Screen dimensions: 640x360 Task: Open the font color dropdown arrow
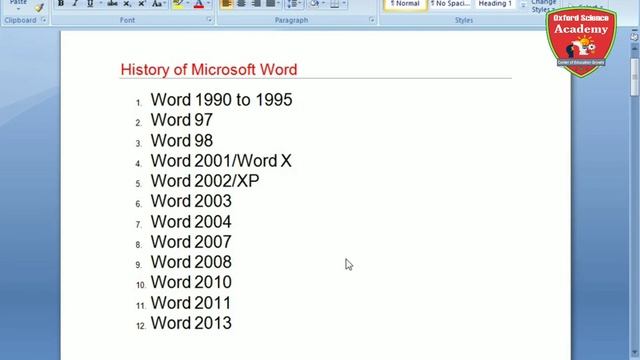(208, 4)
